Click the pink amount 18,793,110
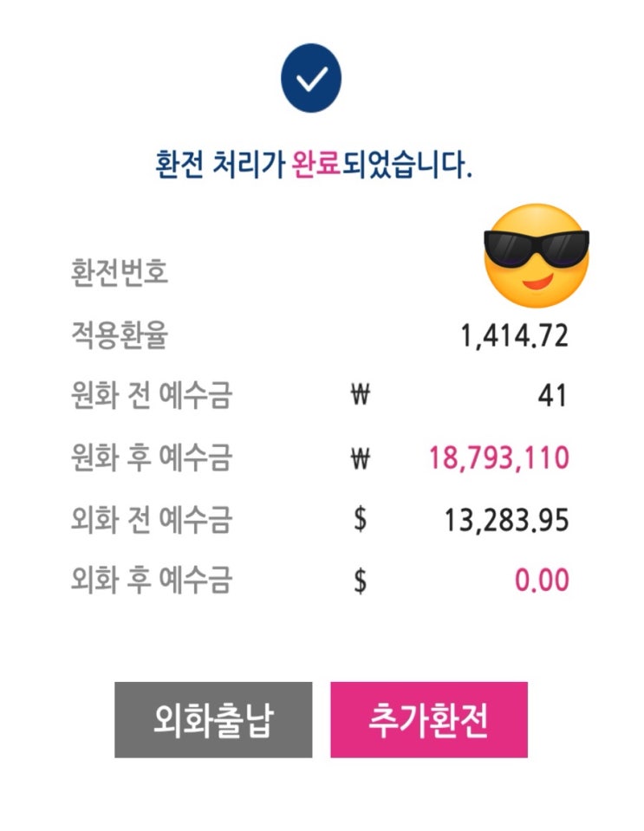 498,458
